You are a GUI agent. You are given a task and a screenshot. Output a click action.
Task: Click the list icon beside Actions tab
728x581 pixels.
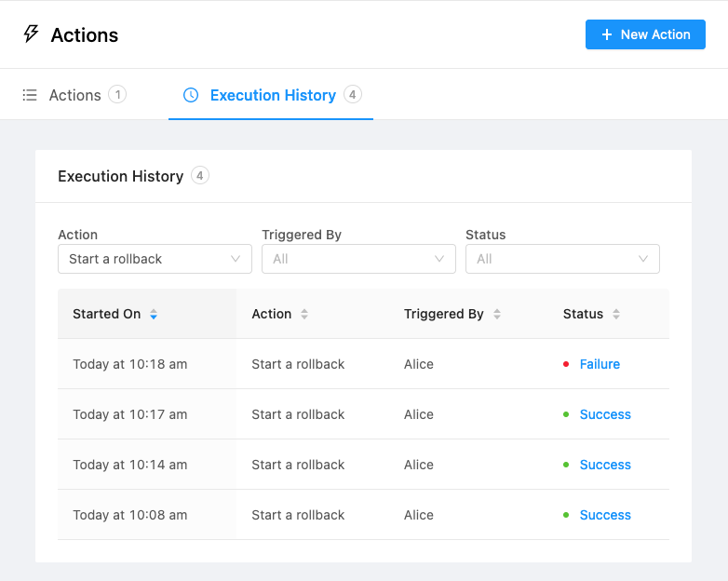[30, 95]
